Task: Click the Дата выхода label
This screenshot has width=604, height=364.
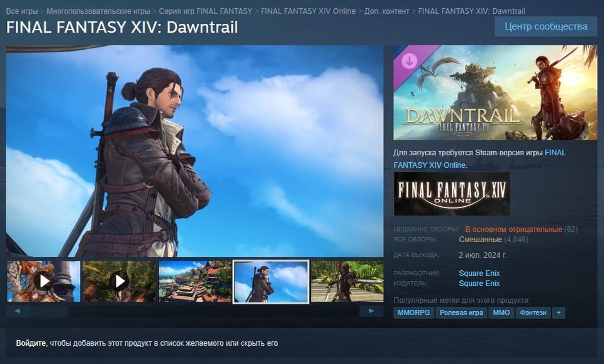Action: pos(417,255)
